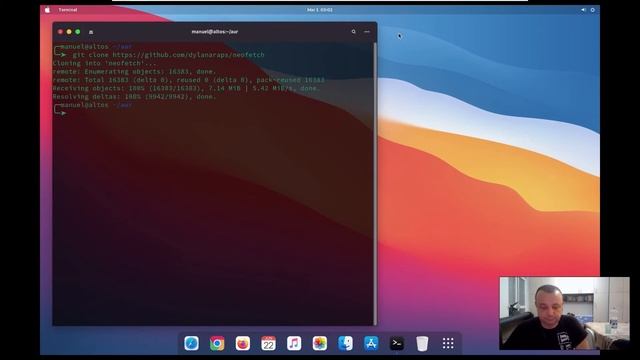Click the webcam video overlay thumbnail
The width and height of the screenshot is (640, 360).
pos(564,313)
